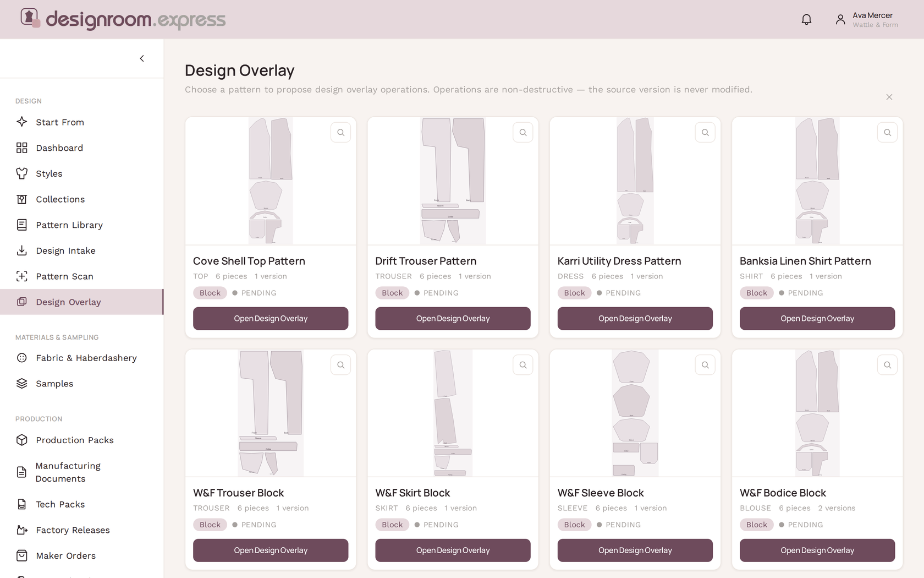The image size is (924, 578).
Task: Go to Samples
Action: coord(81,384)
